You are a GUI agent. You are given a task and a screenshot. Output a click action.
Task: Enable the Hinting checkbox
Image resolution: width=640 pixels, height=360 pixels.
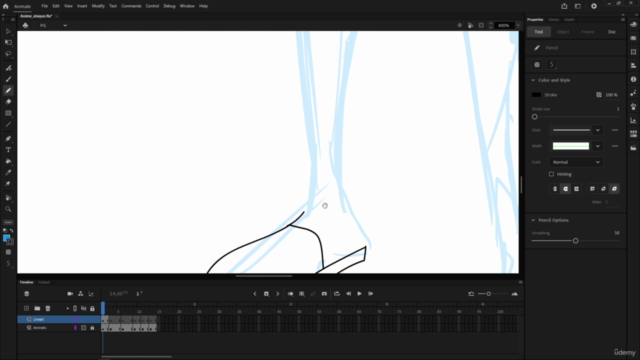(551, 174)
